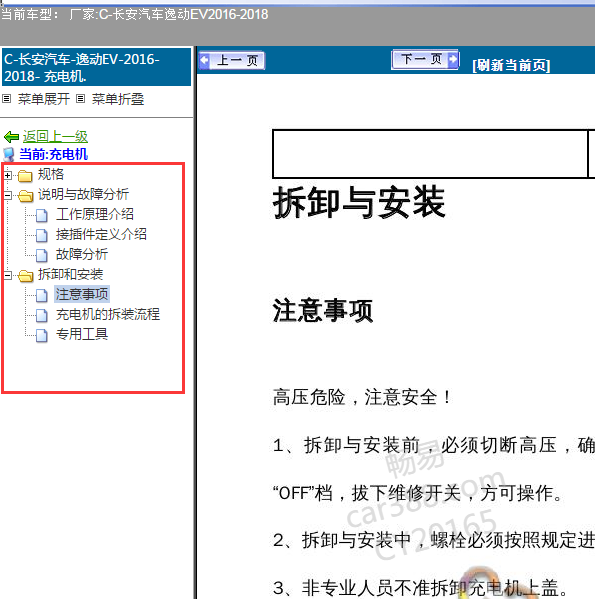Click the icon beside 菜单折叠

81,99
